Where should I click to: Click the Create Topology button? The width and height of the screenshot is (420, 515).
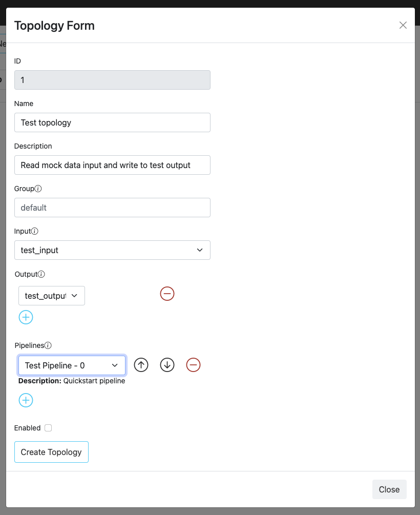point(51,451)
